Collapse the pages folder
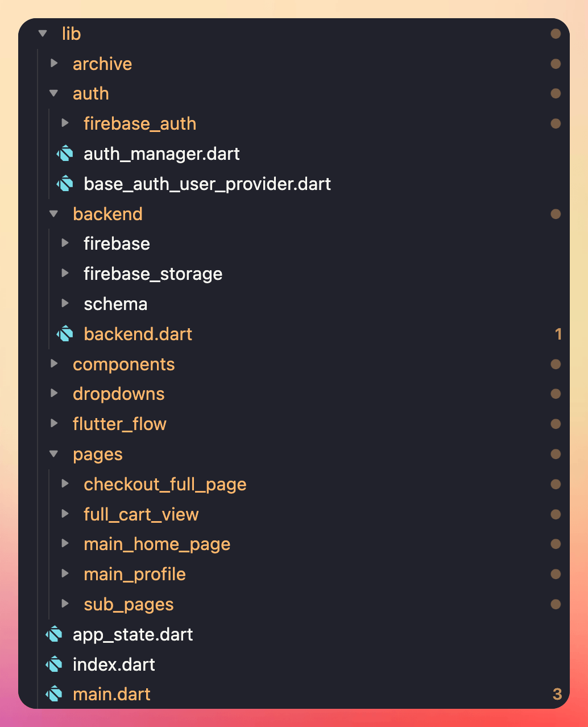 pos(53,454)
